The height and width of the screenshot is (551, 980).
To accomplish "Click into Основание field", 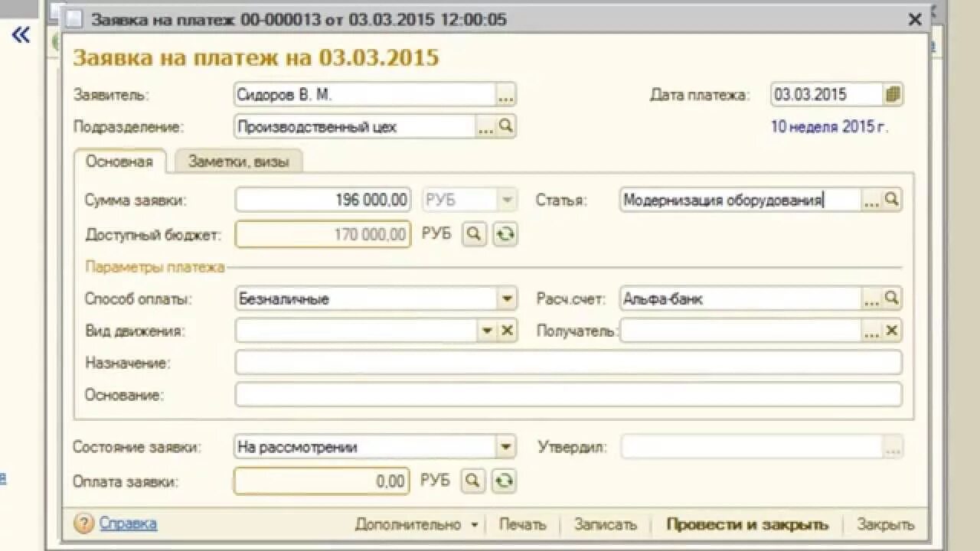I will tap(568, 395).
